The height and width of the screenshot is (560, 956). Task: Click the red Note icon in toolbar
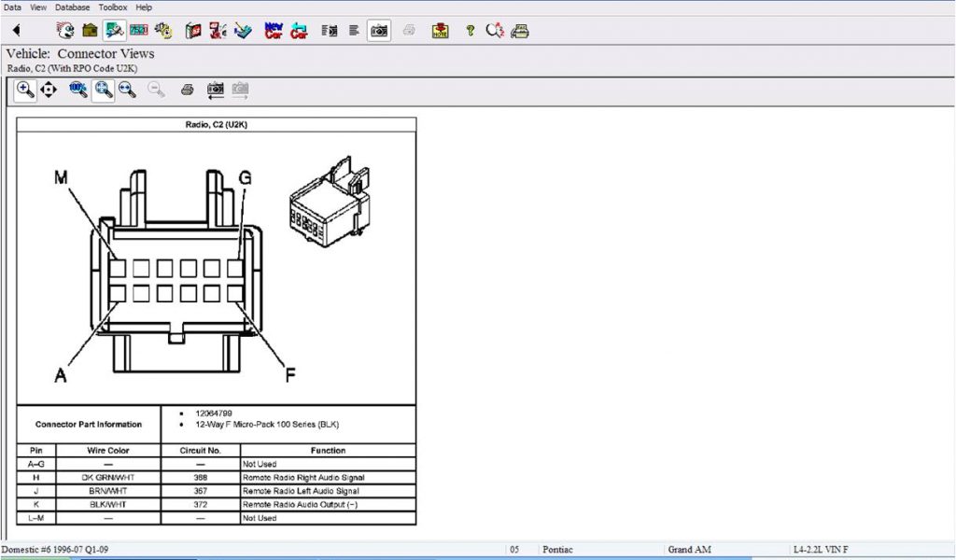point(440,31)
